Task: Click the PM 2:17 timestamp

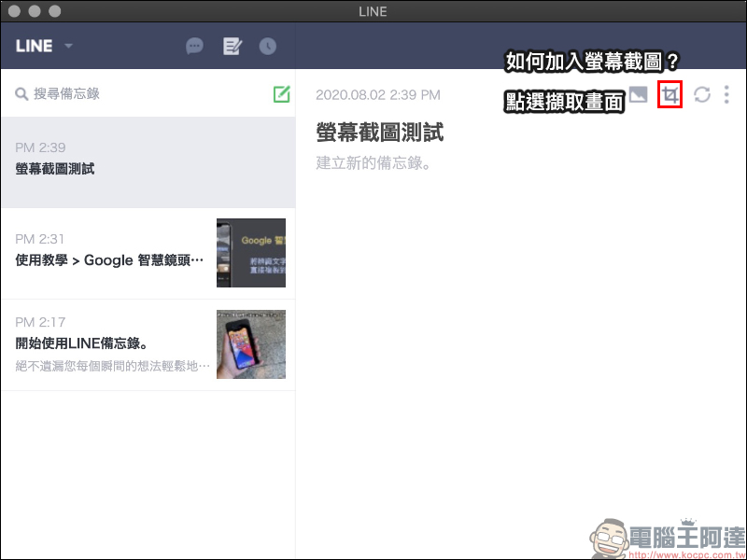Action: pos(39,322)
